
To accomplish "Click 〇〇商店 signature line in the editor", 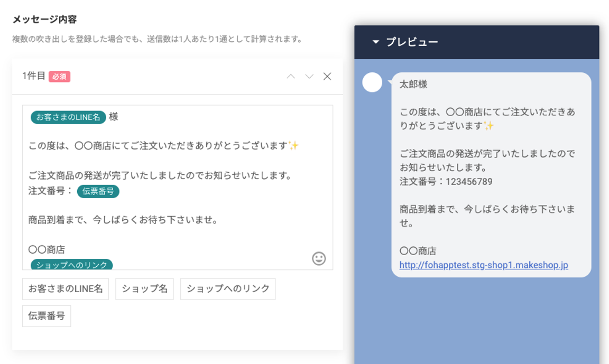I will click(47, 249).
